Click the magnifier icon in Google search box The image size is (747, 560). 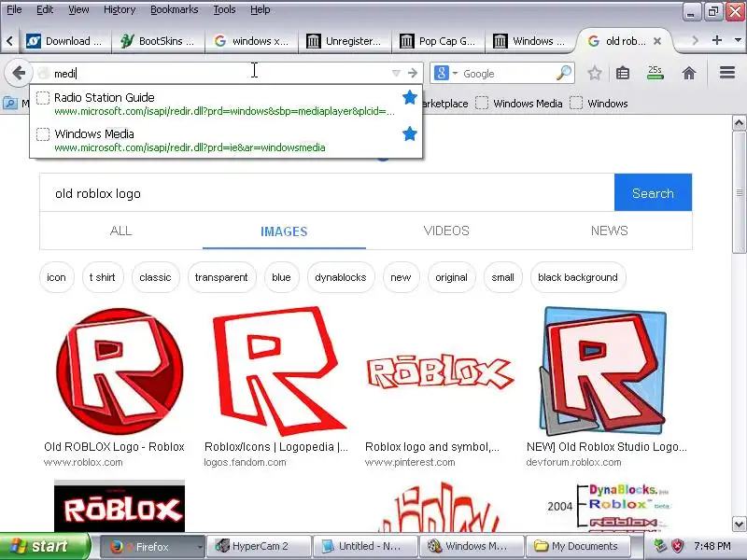564,73
